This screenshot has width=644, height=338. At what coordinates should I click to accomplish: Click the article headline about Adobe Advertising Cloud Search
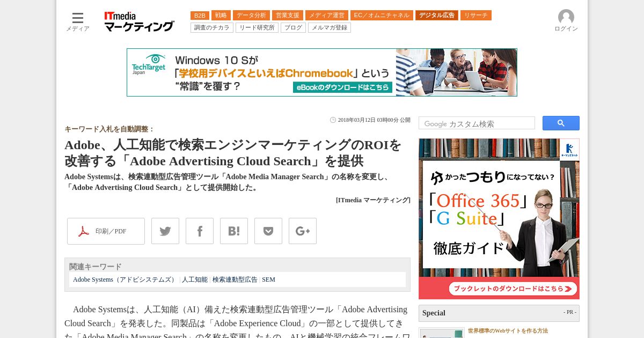coord(233,153)
